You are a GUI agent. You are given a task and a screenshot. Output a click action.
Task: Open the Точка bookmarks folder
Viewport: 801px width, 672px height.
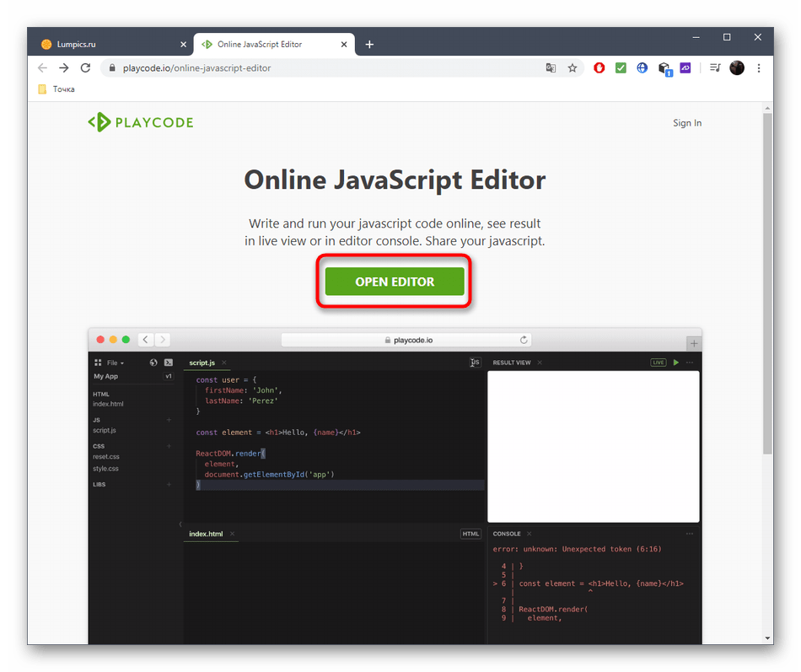coord(56,89)
